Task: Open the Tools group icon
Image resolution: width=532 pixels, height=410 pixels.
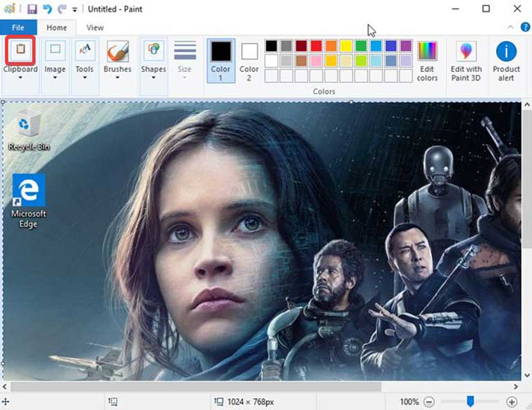Action: point(84,50)
